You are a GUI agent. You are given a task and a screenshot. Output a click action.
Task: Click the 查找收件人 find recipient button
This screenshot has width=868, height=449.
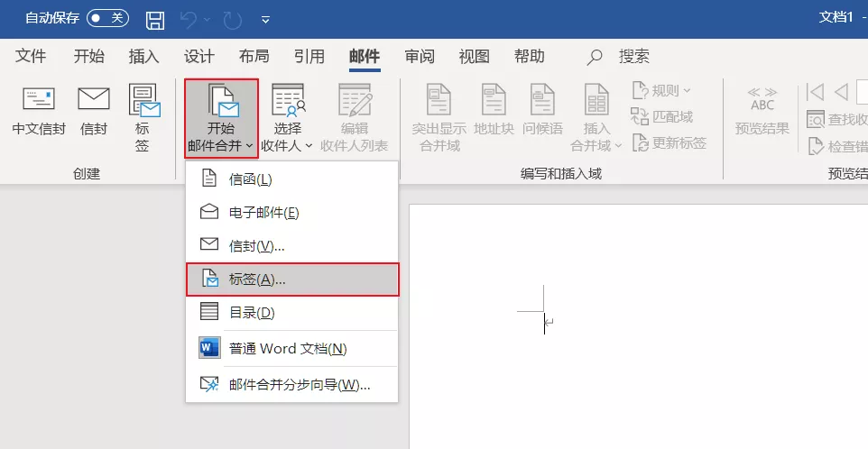tap(837, 119)
